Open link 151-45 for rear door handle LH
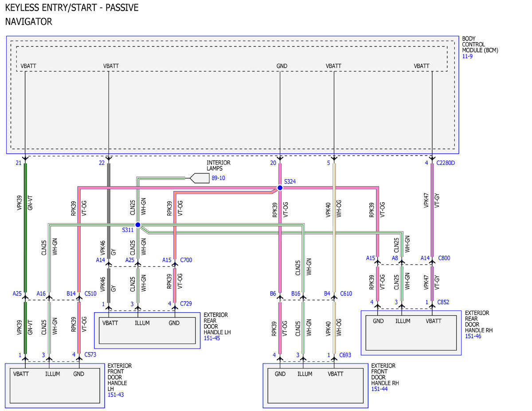This screenshot has height=411, width=532. 211,338
